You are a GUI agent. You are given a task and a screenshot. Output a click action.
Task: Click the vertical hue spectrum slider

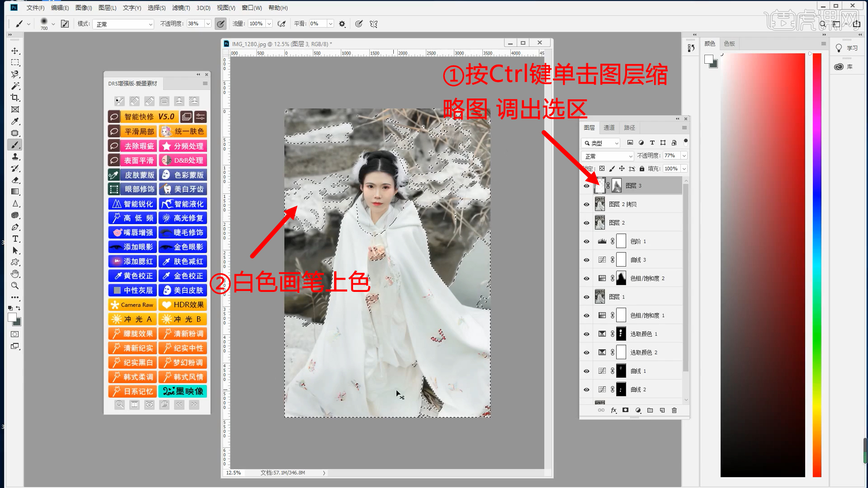[x=816, y=265]
